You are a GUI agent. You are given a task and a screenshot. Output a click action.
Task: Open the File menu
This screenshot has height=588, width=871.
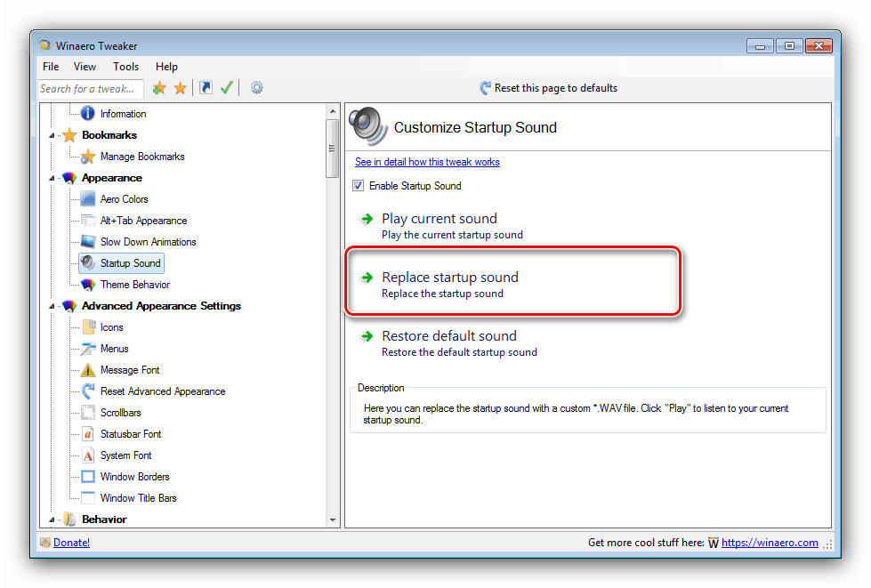(51, 67)
